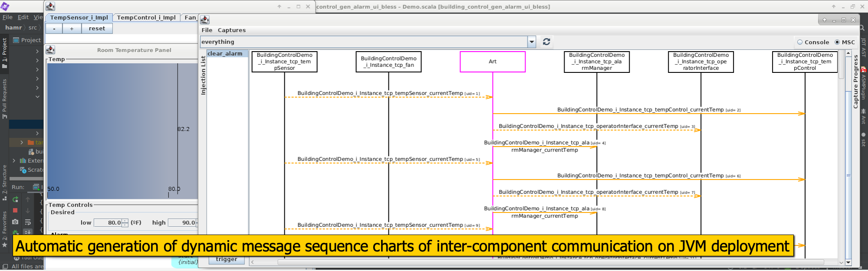
Task: Increase the low desired temperature with stepper up
Action: (125, 221)
